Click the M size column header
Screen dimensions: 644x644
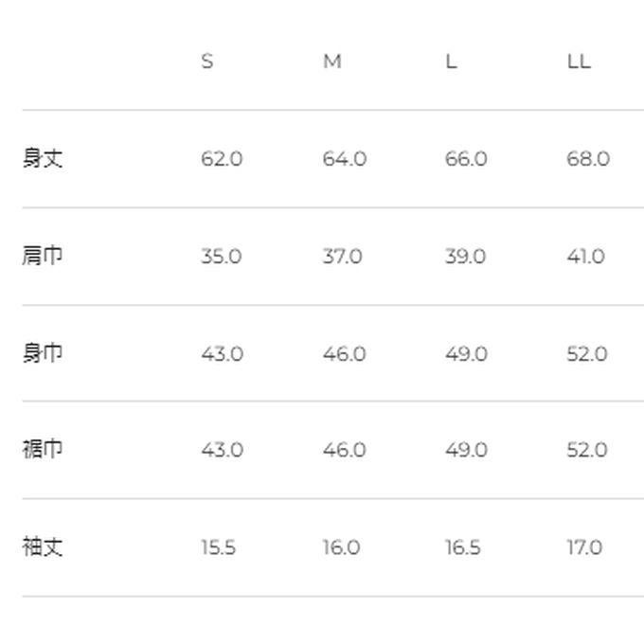(x=331, y=62)
